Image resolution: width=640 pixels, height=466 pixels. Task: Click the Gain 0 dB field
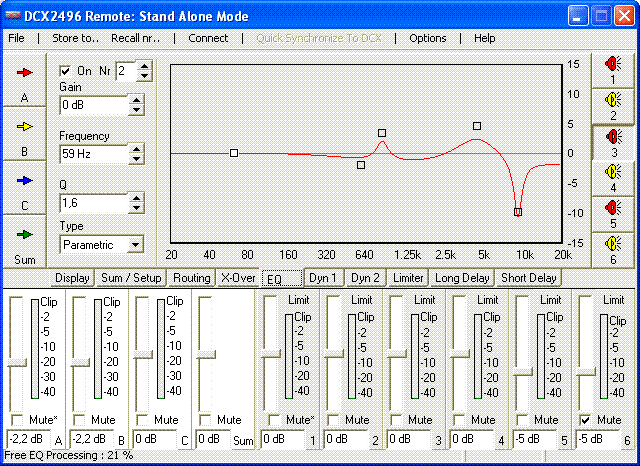(94, 105)
